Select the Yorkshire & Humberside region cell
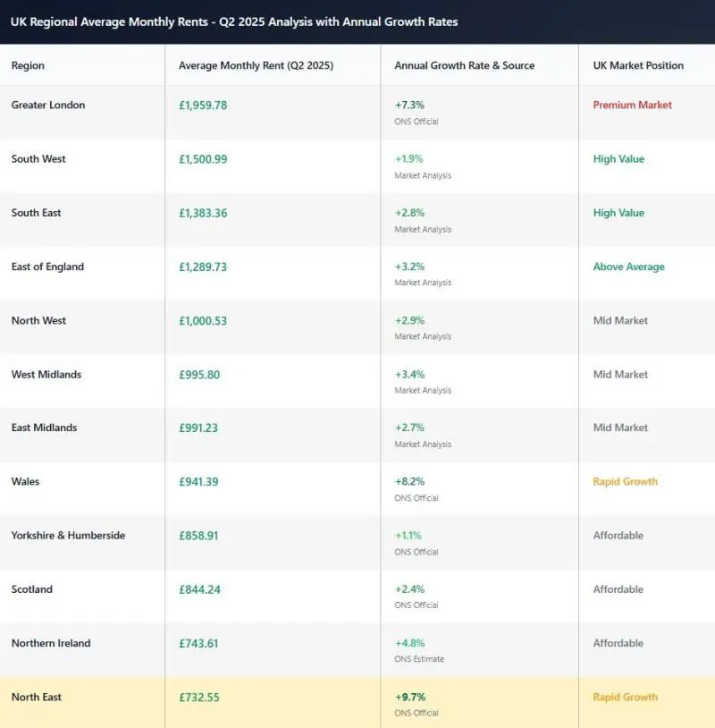The image size is (715, 728). (68, 536)
